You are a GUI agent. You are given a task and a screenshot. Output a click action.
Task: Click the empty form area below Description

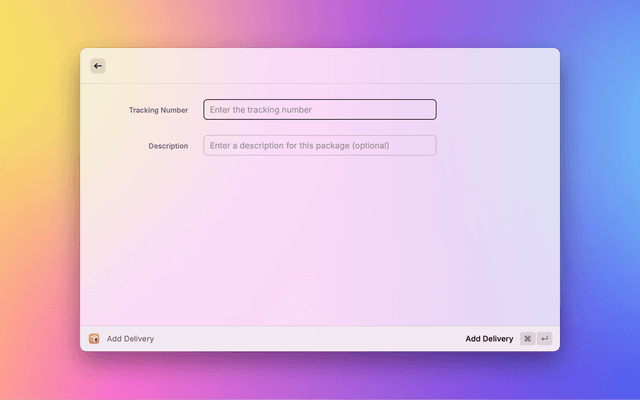320,240
